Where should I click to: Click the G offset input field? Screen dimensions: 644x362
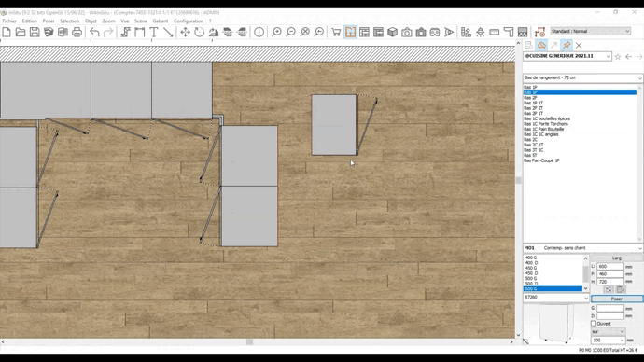(610, 308)
